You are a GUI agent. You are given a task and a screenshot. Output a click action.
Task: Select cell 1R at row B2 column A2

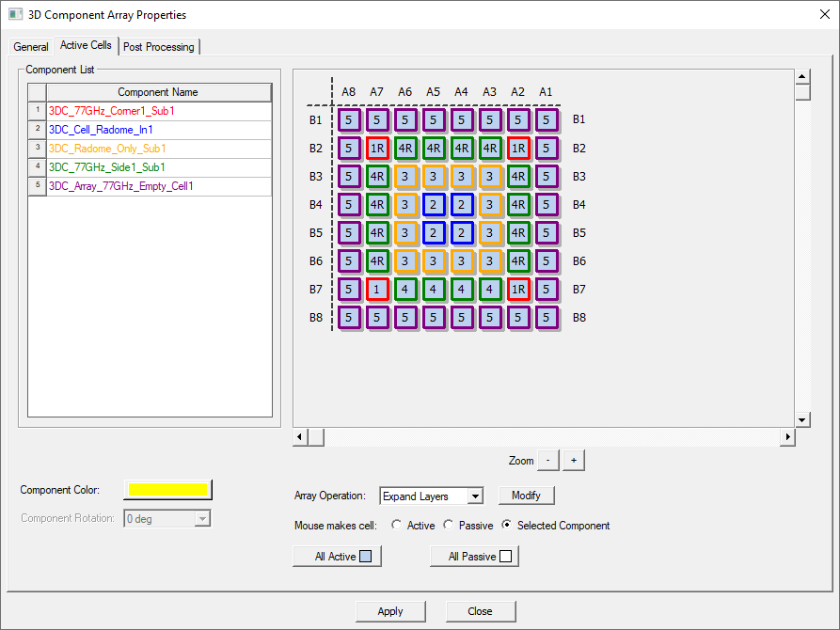pyautogui.click(x=518, y=149)
